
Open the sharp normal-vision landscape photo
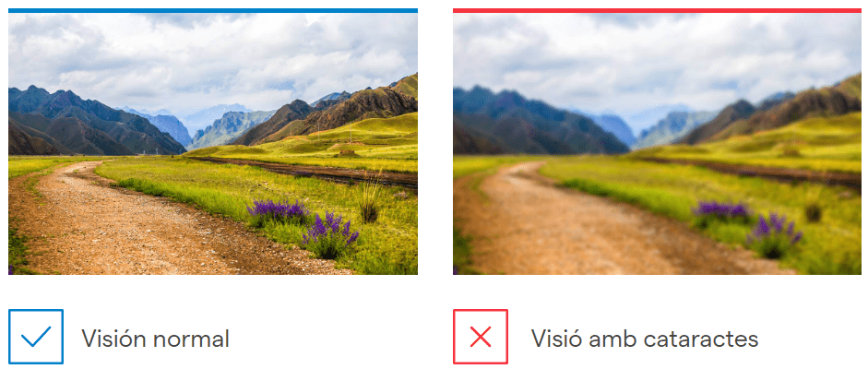click(x=213, y=144)
